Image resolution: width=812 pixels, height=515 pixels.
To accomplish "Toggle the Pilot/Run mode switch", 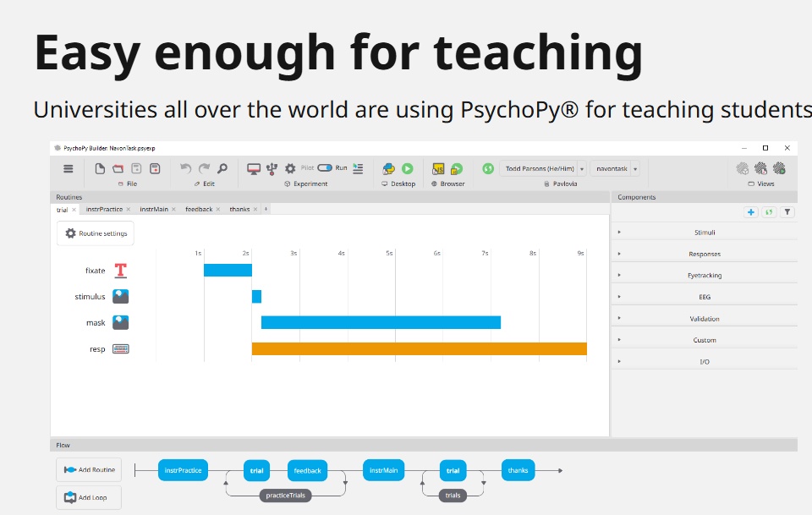I will (x=325, y=168).
